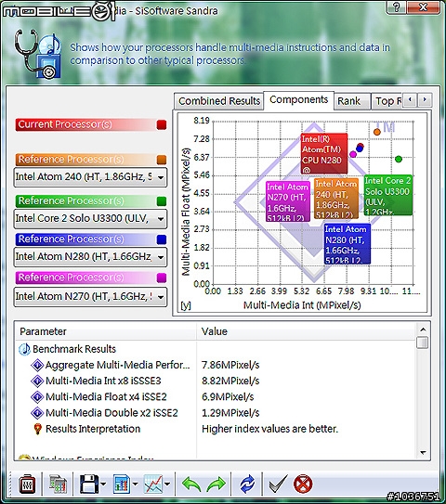Click the green back arrow
This screenshot has width=446, height=504.
click(191, 485)
